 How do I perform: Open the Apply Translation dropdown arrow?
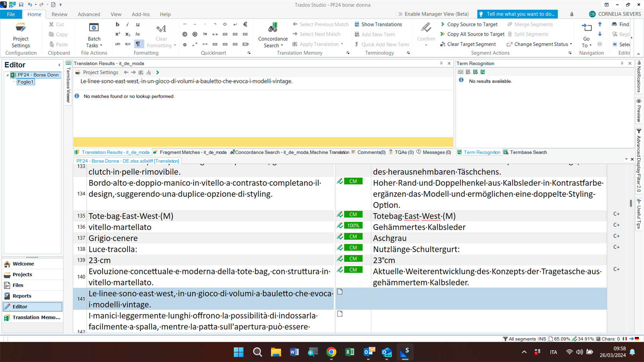pyautogui.click(x=342, y=44)
